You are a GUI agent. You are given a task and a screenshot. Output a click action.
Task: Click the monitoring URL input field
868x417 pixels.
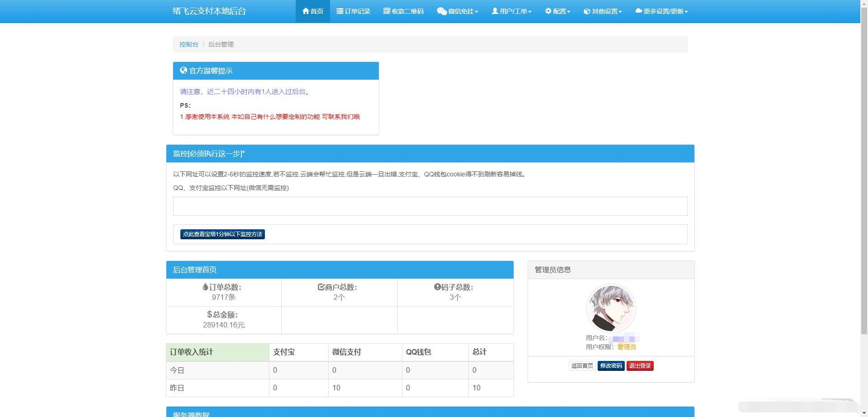(x=430, y=206)
